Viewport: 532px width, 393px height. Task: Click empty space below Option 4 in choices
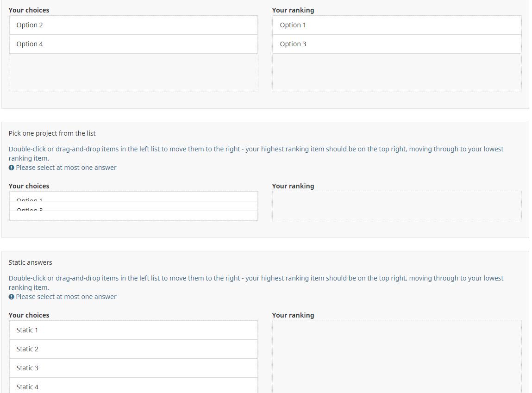tap(133, 72)
